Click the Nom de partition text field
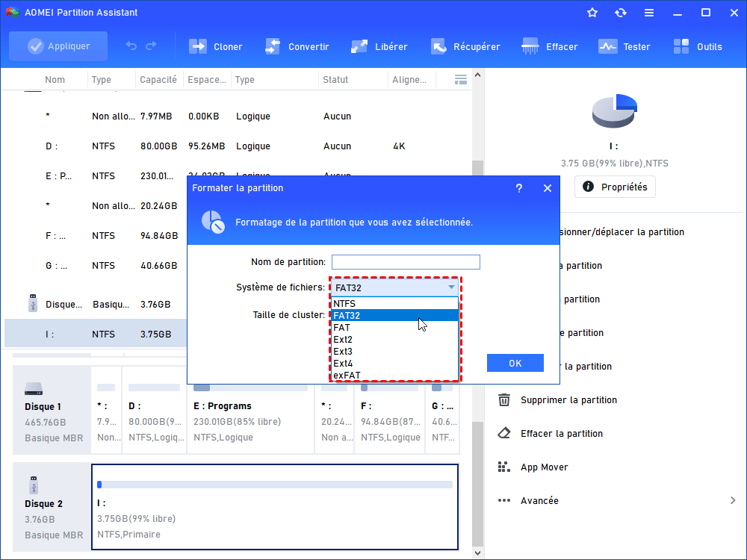747x560 pixels. click(x=406, y=262)
